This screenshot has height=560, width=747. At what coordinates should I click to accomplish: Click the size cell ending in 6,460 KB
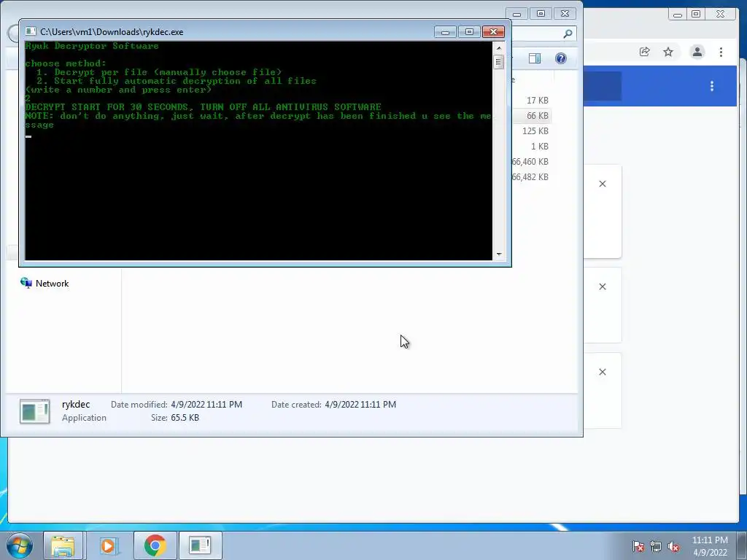pyautogui.click(x=530, y=161)
